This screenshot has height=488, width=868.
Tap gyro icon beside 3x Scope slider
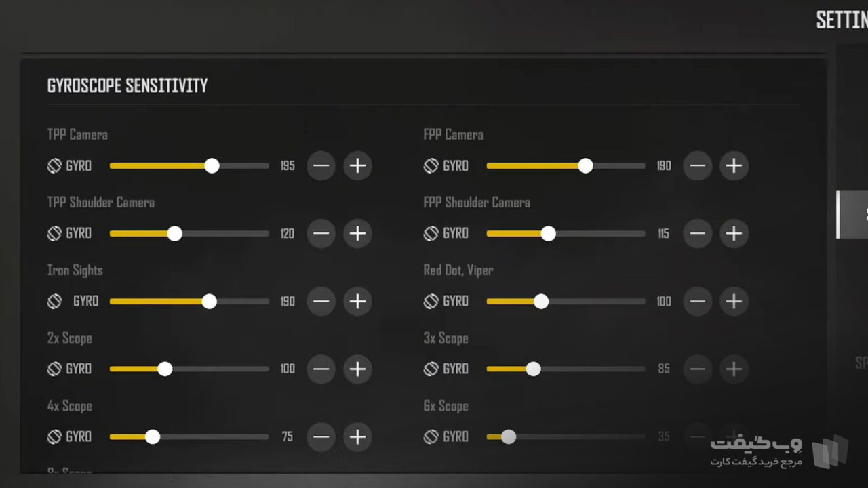click(431, 369)
